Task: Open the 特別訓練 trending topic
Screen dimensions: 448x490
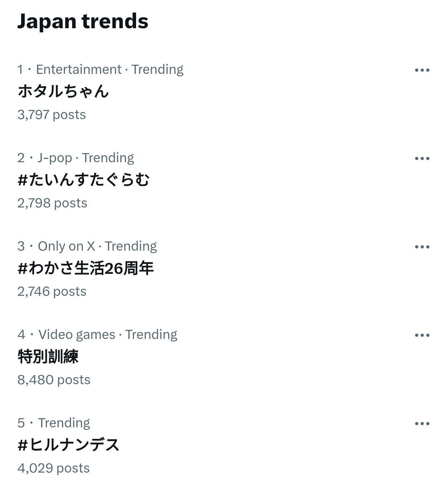Action: 48,356
